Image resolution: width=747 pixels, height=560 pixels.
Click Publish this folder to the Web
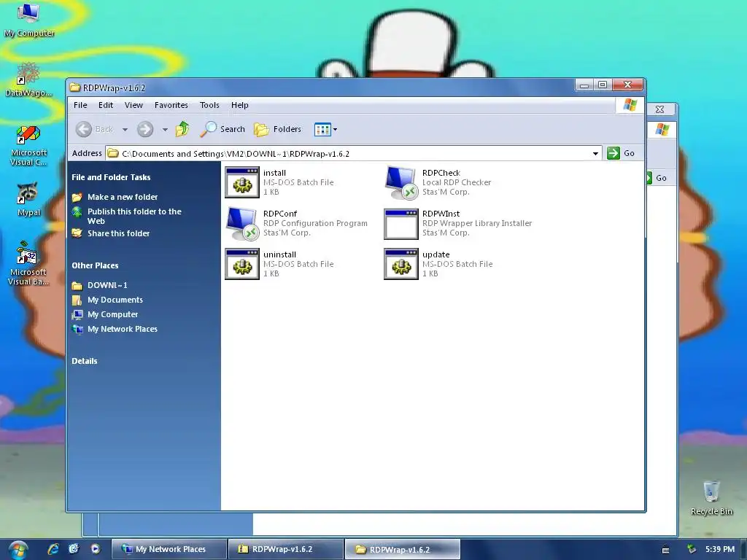tap(134, 216)
